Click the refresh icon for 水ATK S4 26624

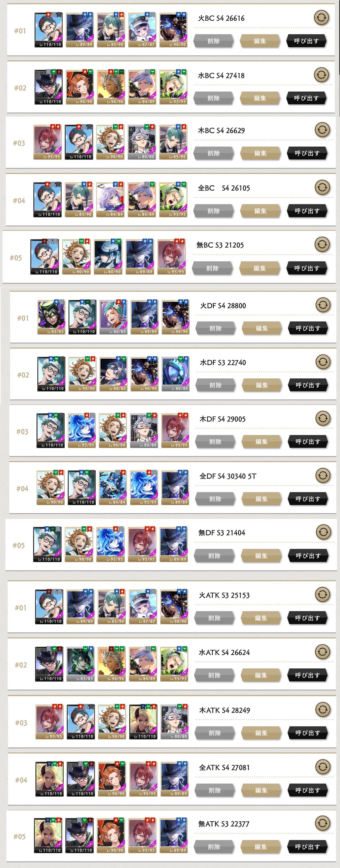click(322, 652)
